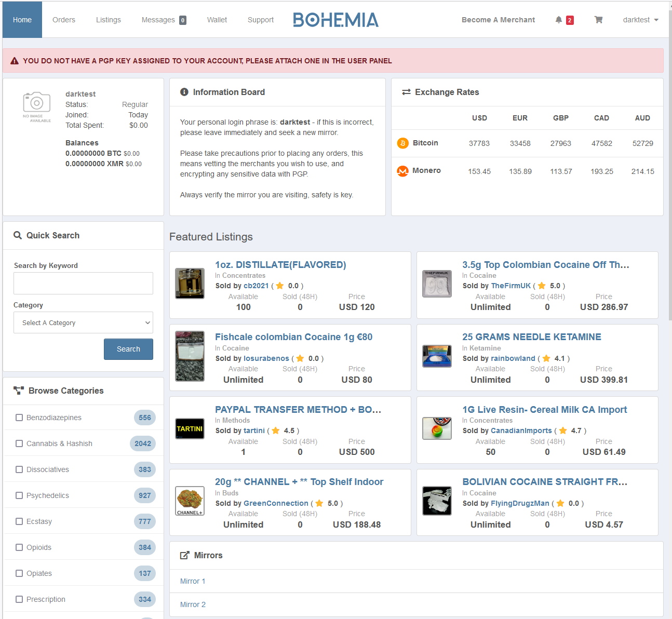The width and height of the screenshot is (672, 619).
Task: Open the Mirror 1 link
Action: click(x=193, y=581)
